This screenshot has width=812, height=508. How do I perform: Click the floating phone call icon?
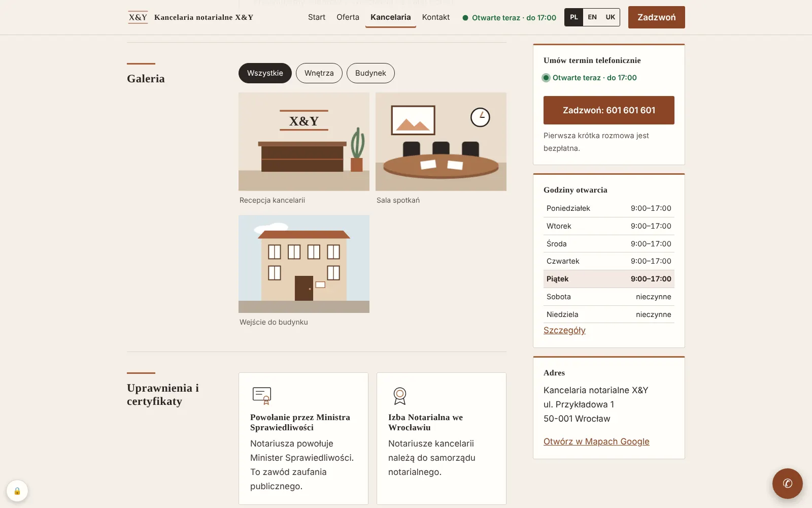pyautogui.click(x=787, y=483)
